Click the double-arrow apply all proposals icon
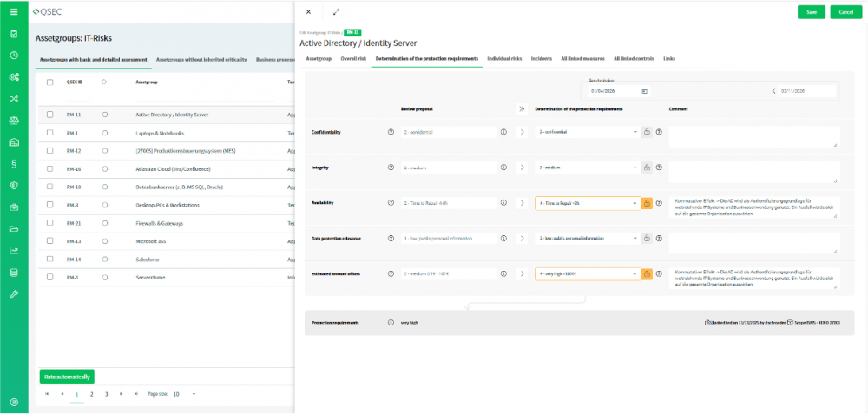Screen dimensions: 868x414 (522, 109)
